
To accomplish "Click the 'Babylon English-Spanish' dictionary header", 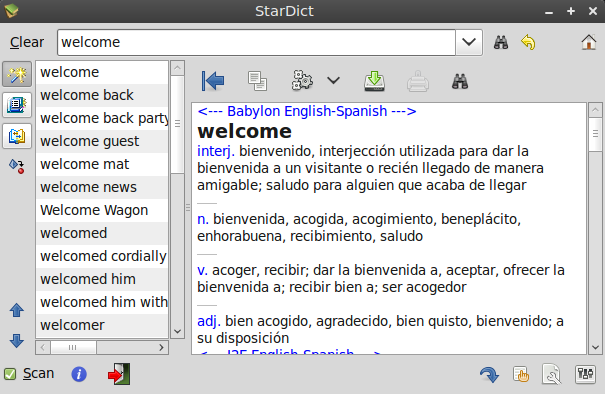I will point(307,111).
